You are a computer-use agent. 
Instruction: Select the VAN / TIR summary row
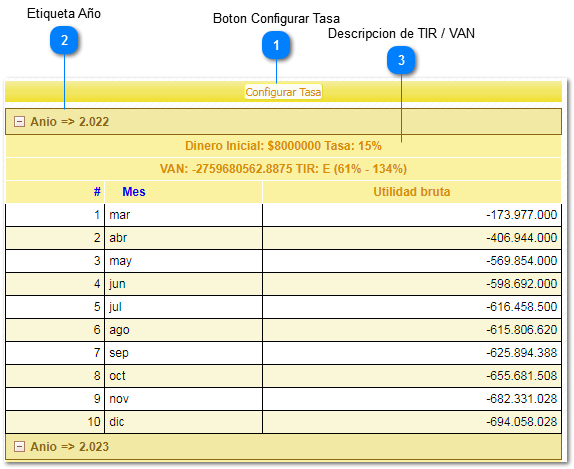point(283,169)
